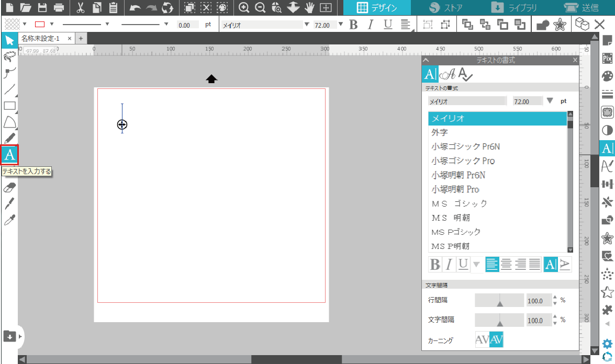Choose ＭＳ 明朝 font from list
The width and height of the screenshot is (615, 364).
coord(451,218)
